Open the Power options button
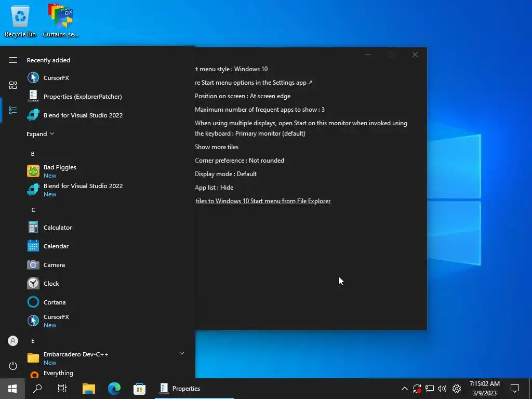The width and height of the screenshot is (532, 399). (13, 366)
